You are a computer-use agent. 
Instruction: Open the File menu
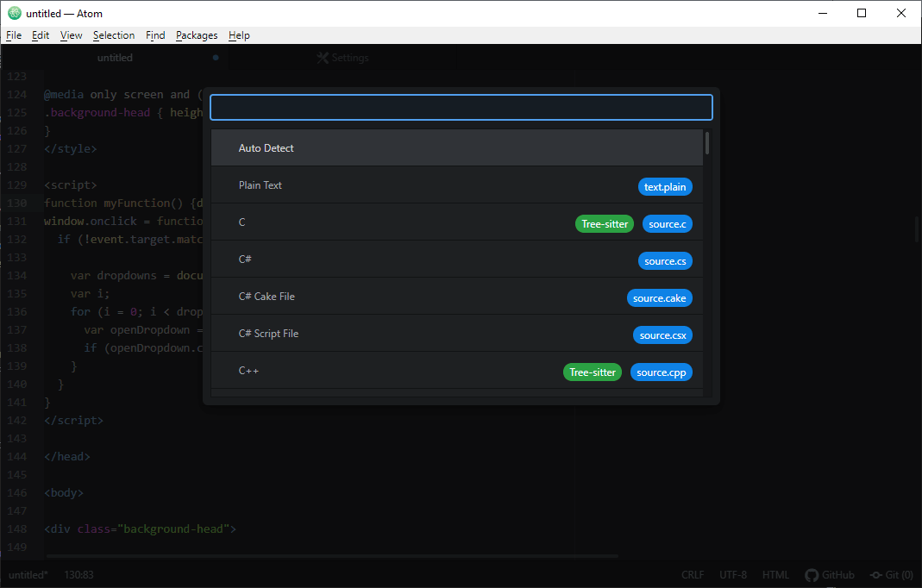point(14,35)
